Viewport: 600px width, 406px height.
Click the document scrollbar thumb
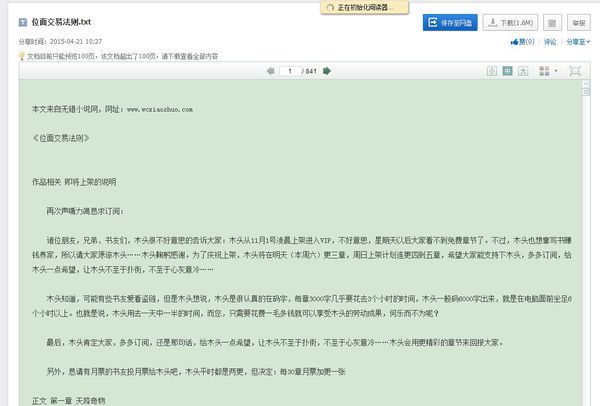click(x=586, y=92)
